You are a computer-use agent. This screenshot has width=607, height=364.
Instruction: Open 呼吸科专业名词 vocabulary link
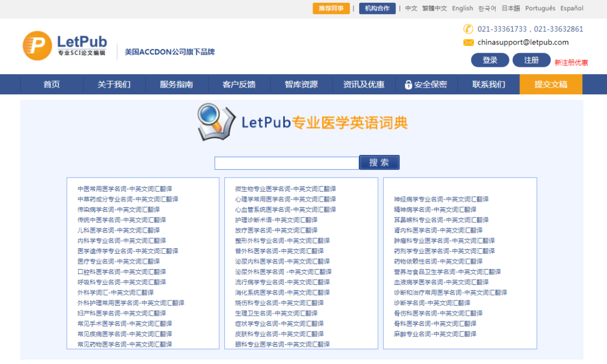(121, 283)
